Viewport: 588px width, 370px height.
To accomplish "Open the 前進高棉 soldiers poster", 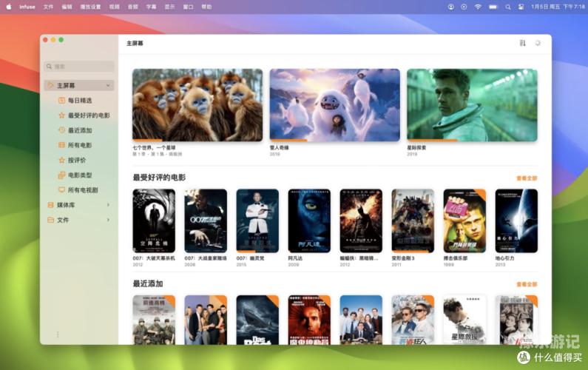I will click(154, 320).
